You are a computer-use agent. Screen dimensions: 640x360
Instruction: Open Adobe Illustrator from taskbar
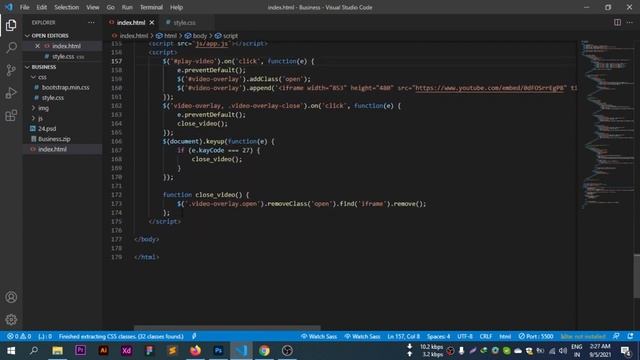coord(103,351)
